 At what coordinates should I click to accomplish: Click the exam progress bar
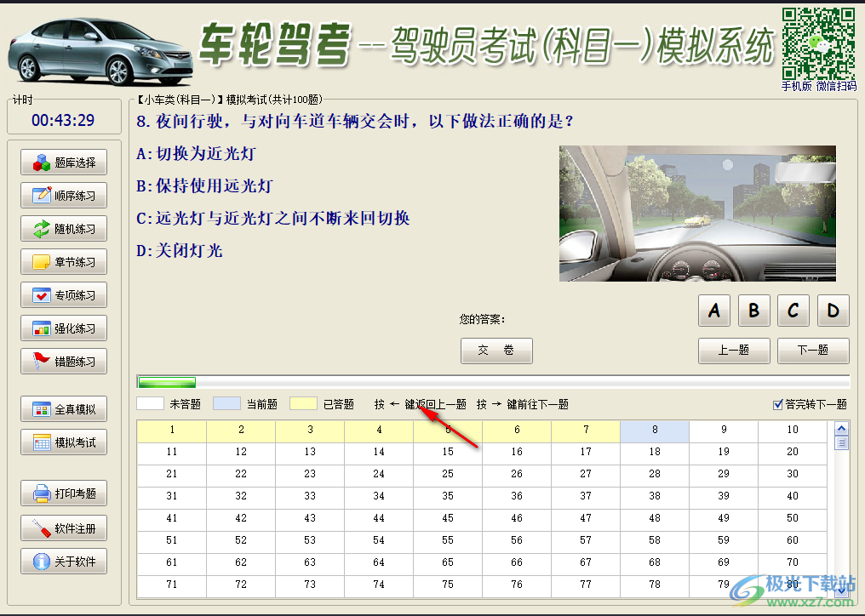[x=493, y=382]
